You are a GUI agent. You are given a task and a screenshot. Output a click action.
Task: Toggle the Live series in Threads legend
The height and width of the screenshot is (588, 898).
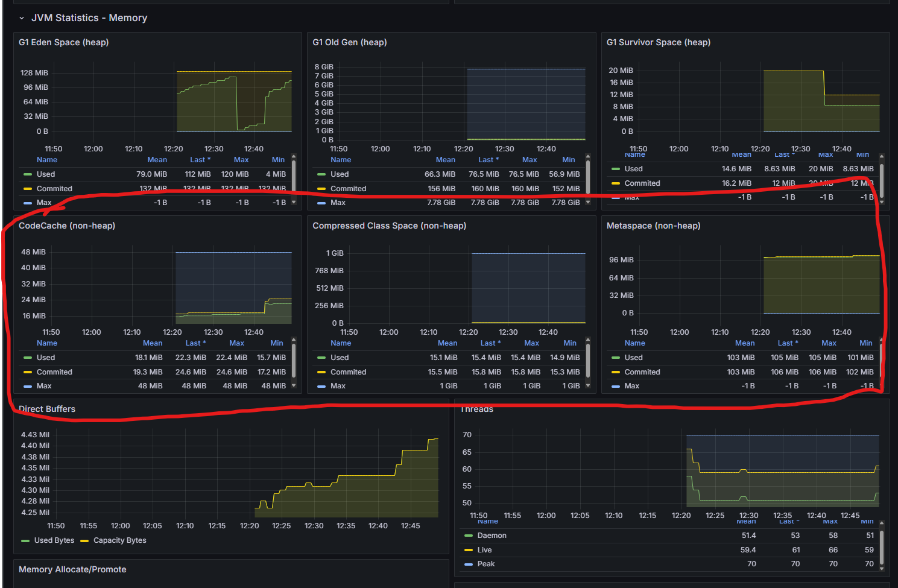tap(484, 550)
